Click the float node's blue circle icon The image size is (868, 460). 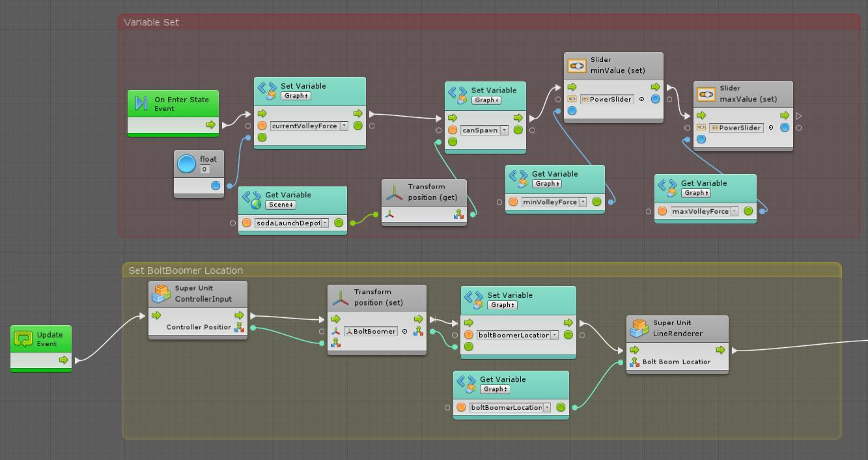(x=186, y=164)
